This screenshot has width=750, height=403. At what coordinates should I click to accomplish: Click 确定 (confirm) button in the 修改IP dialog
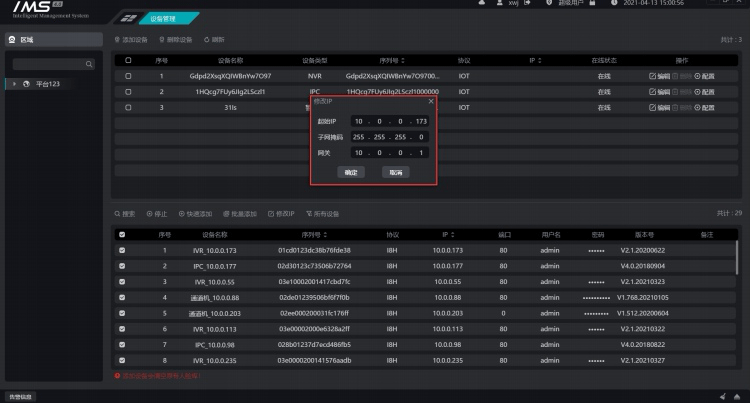(351, 172)
